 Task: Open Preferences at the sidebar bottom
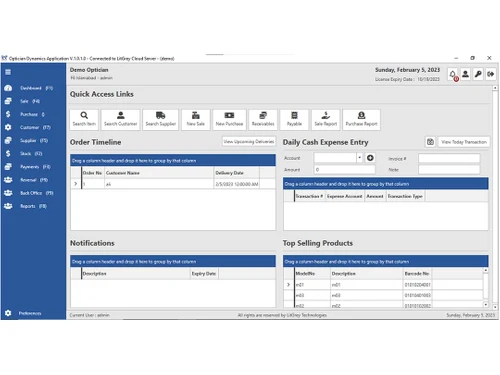(33, 313)
